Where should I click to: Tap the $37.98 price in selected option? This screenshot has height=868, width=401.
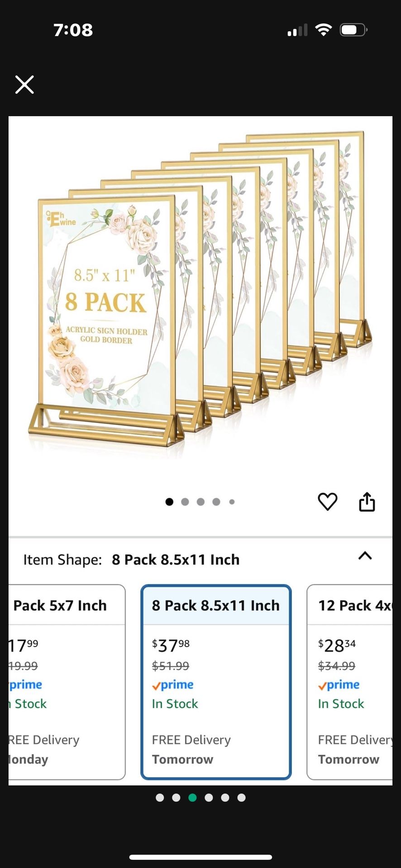(171, 646)
